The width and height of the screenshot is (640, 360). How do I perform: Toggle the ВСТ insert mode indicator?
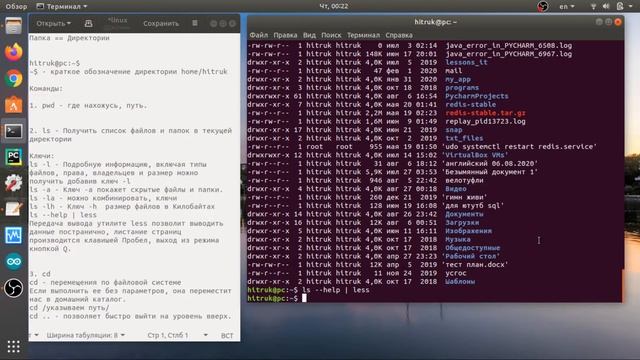[x=227, y=336]
